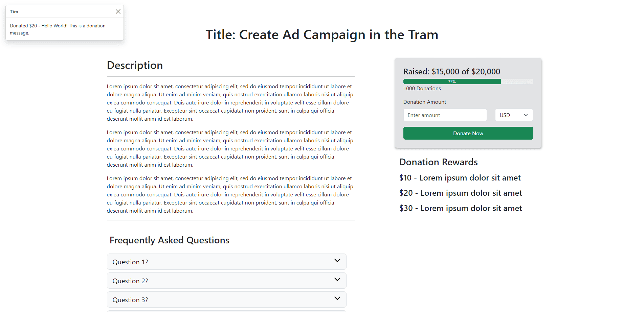
Task: Expand Question 2 chevron arrow
Action: 337,279
